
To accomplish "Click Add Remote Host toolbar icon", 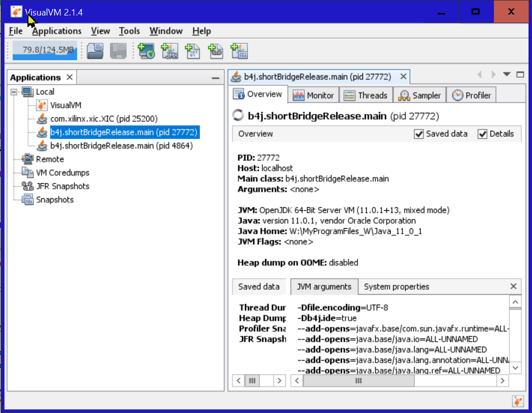I will (x=146, y=51).
